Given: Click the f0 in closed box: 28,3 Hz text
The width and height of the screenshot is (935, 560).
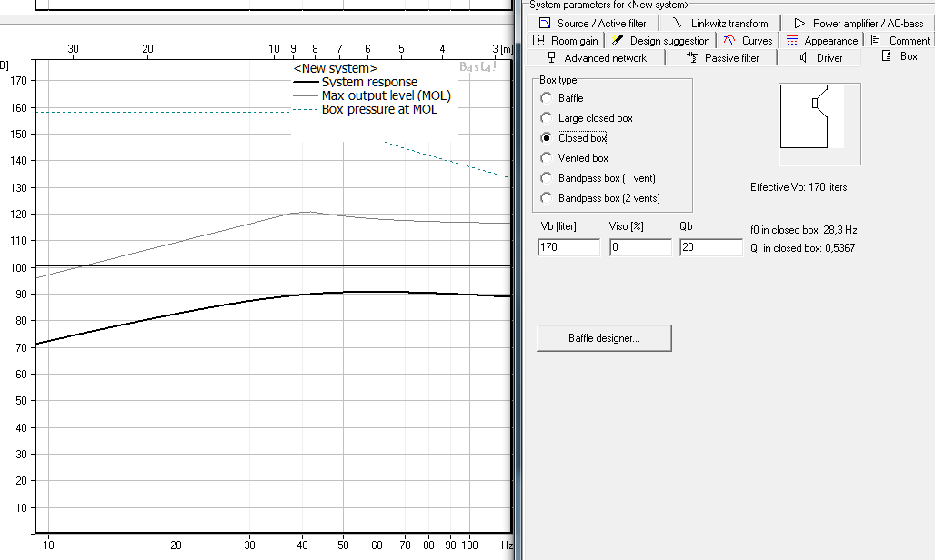Looking at the screenshot, I should point(803,230).
